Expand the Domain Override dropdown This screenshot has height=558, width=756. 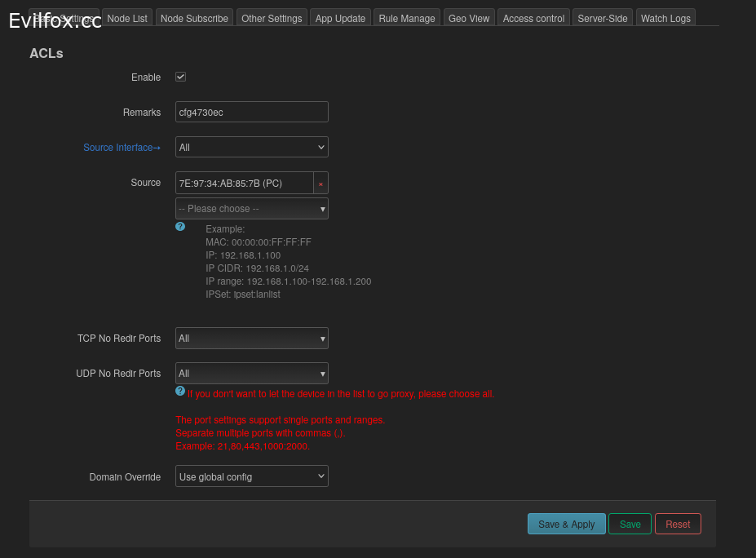click(251, 476)
